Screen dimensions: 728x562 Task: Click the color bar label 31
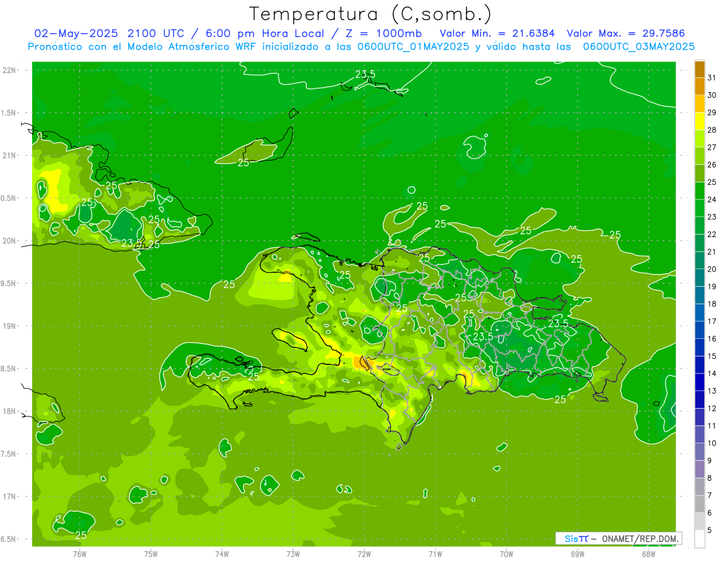click(712, 78)
